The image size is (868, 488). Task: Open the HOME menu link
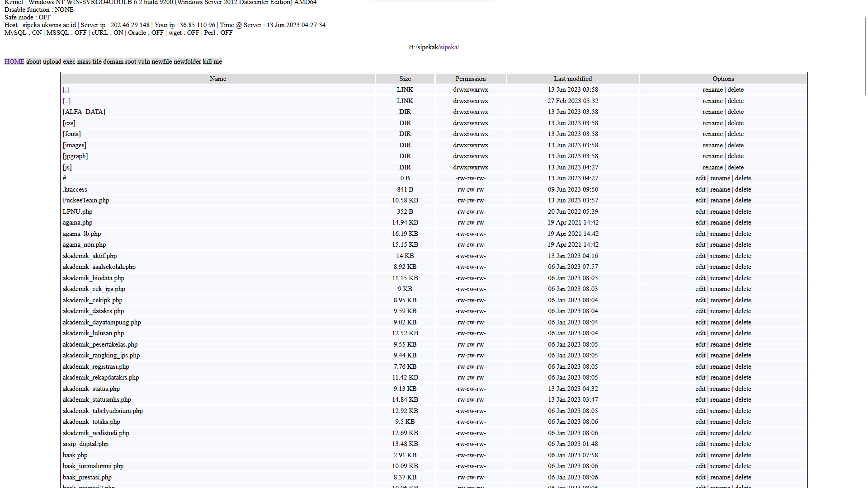pyautogui.click(x=14, y=61)
